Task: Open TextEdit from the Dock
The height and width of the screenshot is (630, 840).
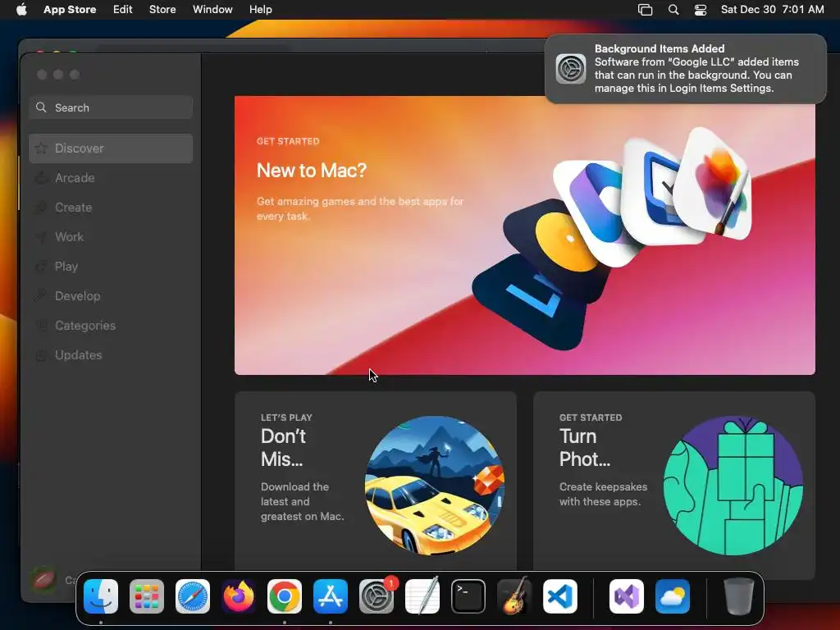Action: pos(422,596)
